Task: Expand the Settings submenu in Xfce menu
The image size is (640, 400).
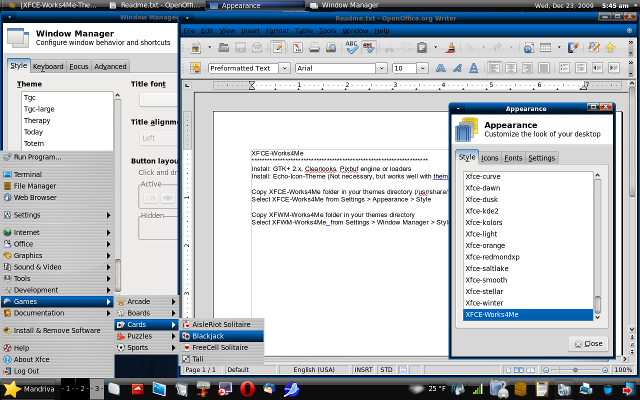Action: pos(57,215)
